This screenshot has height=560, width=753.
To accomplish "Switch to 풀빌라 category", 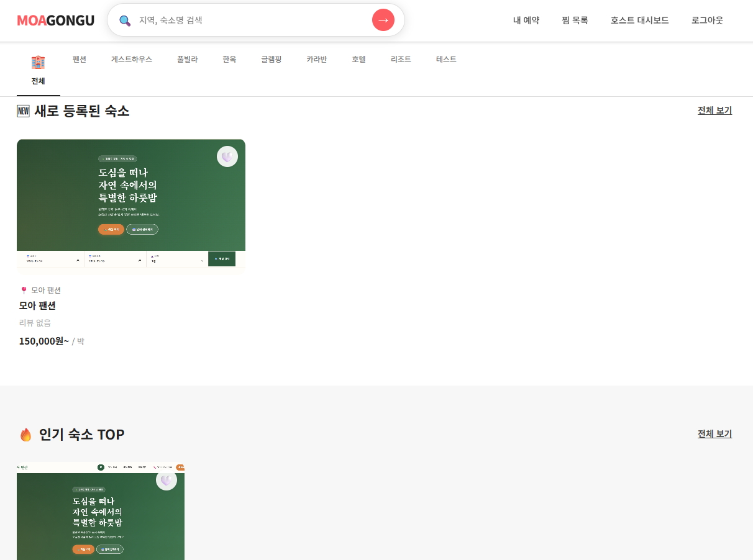I will [187, 60].
